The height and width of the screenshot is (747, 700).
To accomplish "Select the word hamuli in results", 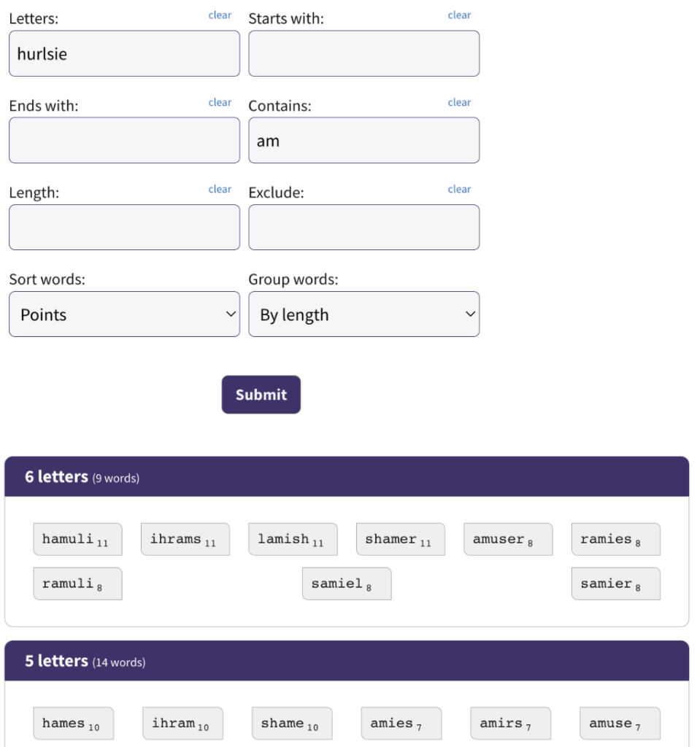I will pos(77,539).
